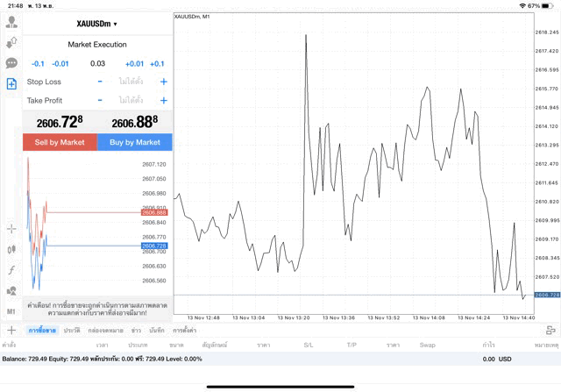Open indicators with the f icon
The image size is (561, 392).
pyautogui.click(x=11, y=270)
